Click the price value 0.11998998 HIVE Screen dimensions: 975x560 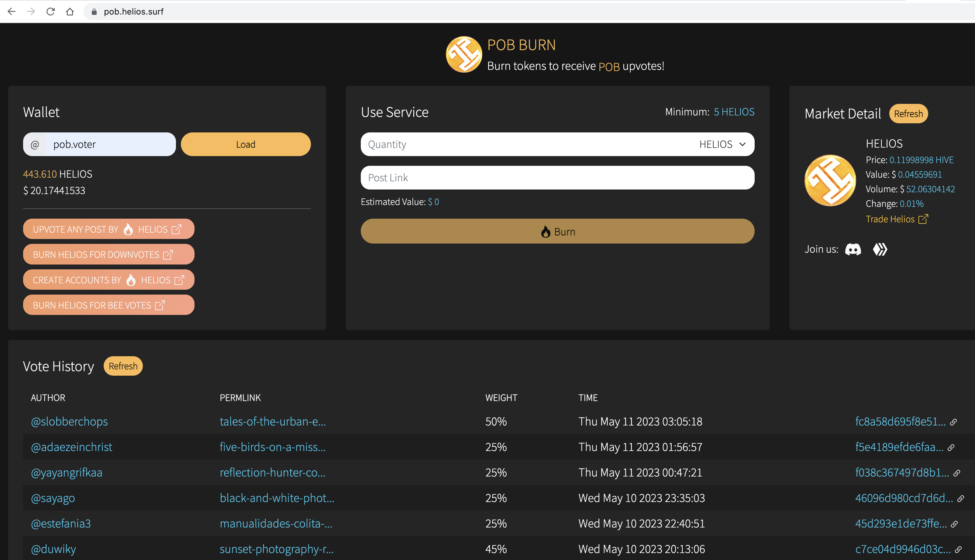tap(921, 160)
